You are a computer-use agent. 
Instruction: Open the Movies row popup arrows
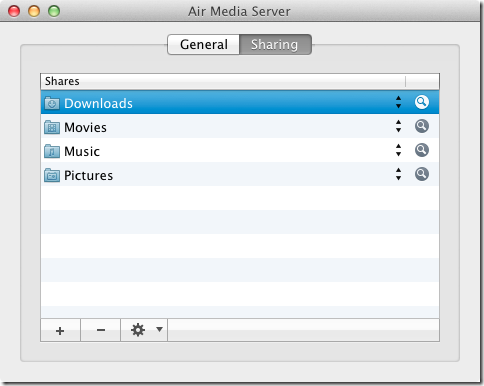(x=398, y=126)
